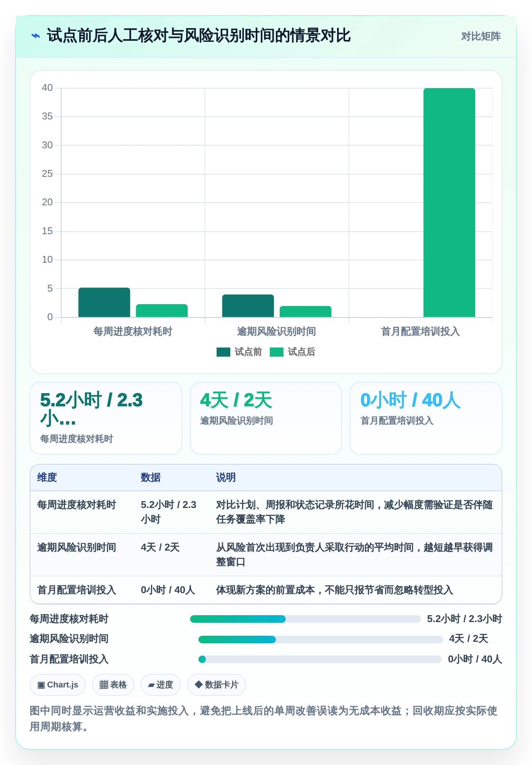Open the 4天 / 2天 data card
The width and height of the screenshot is (532, 765).
[x=266, y=418]
